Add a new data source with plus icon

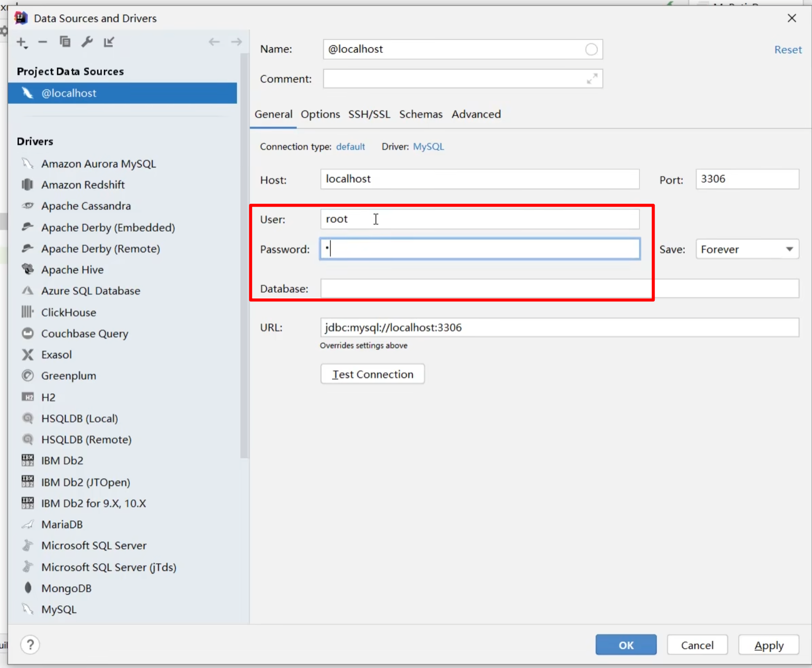(x=22, y=42)
